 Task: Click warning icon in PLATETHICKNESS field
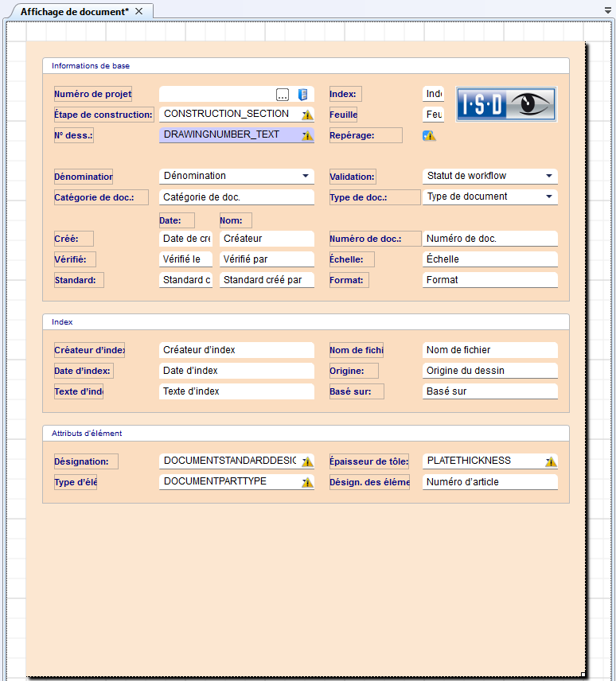coord(551,461)
